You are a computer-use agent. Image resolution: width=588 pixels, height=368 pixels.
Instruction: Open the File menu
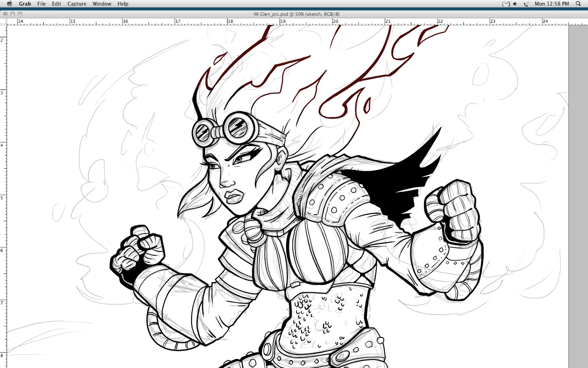coord(42,4)
